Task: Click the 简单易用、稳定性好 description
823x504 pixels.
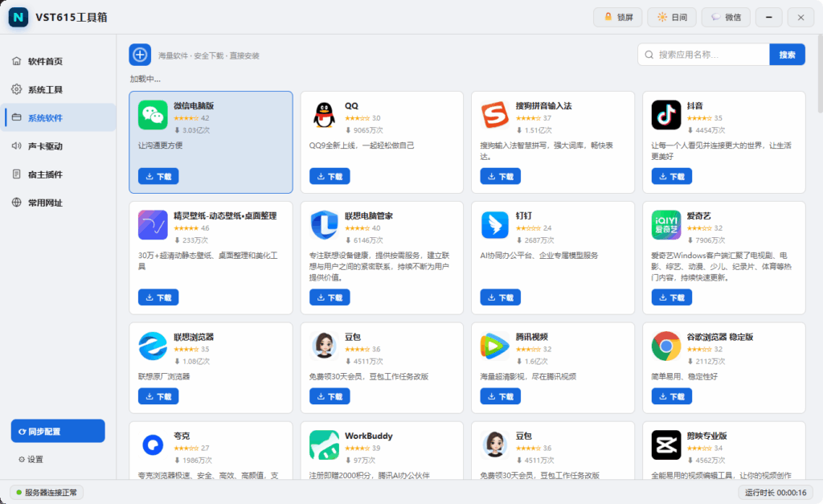Action: pos(685,376)
